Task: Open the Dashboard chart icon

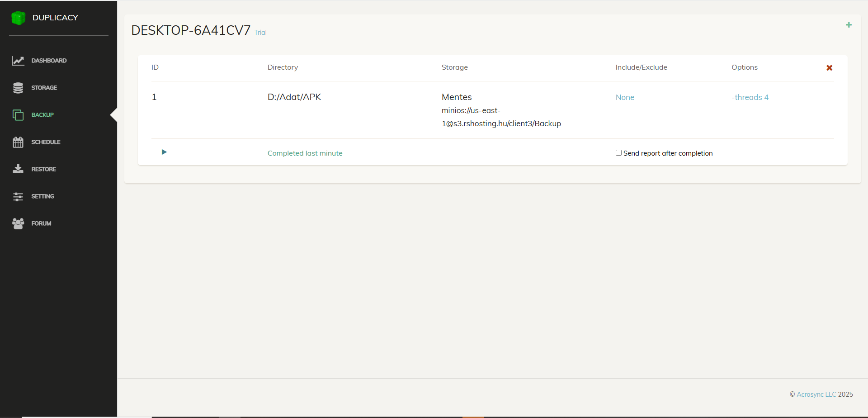Action: click(18, 61)
